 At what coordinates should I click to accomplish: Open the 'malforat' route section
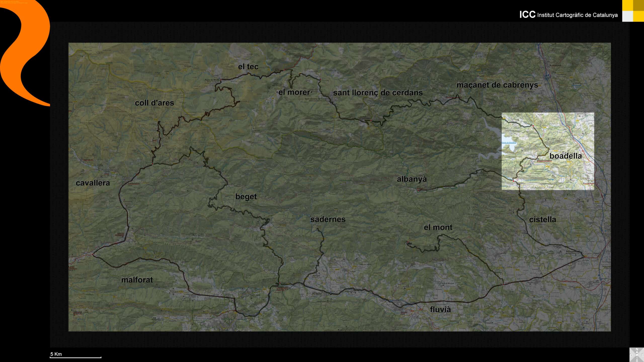click(137, 280)
